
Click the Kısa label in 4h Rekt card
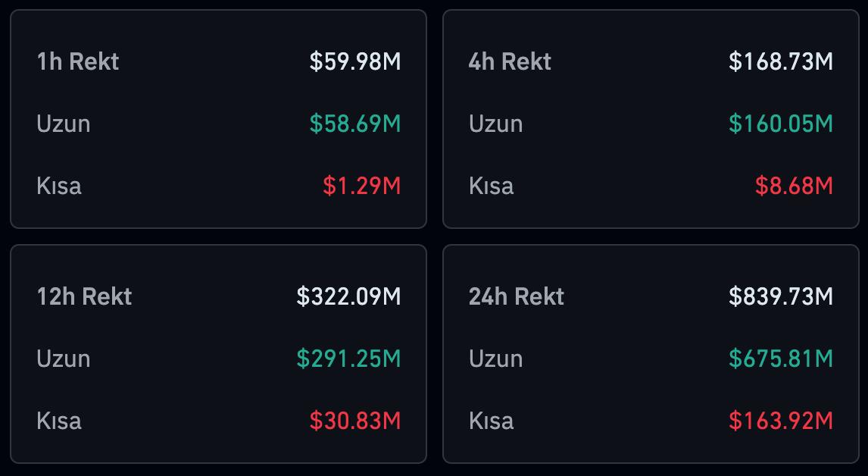coord(491,186)
